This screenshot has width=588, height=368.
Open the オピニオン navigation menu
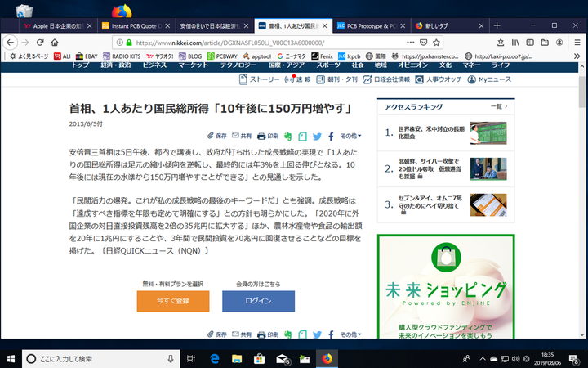413,65
